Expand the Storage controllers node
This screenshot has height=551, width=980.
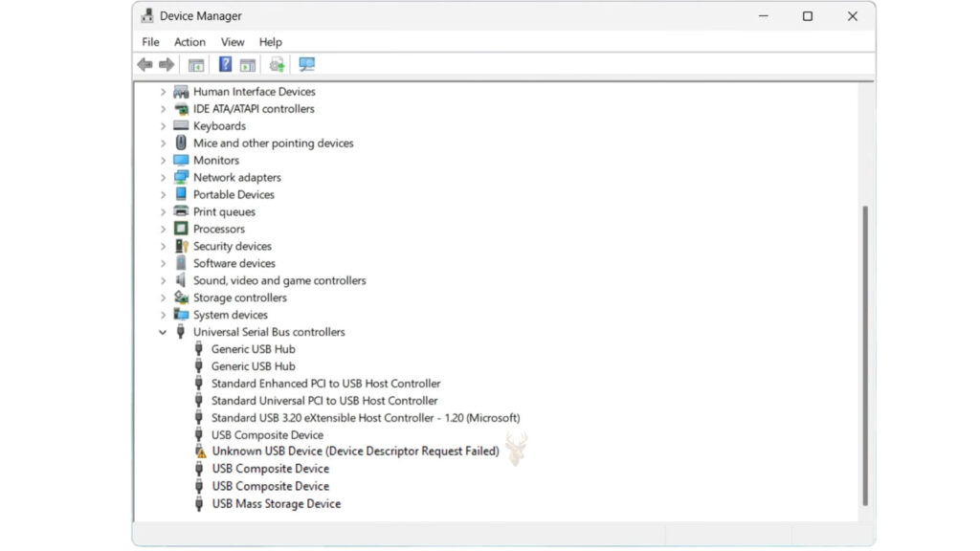click(x=163, y=298)
